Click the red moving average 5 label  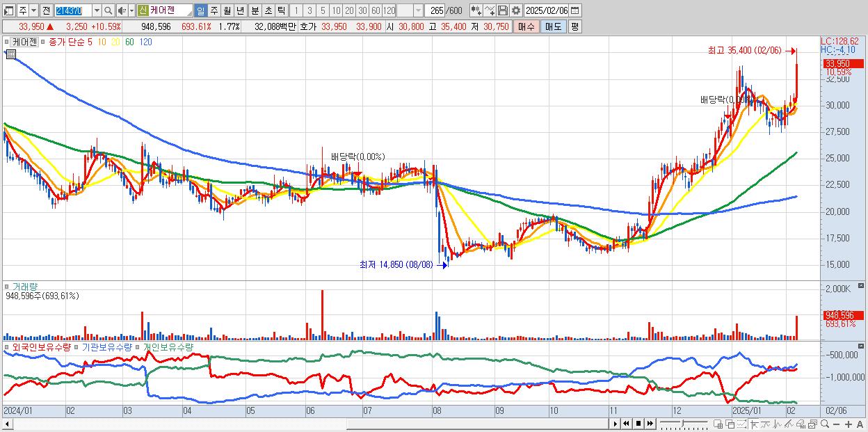tap(90, 42)
